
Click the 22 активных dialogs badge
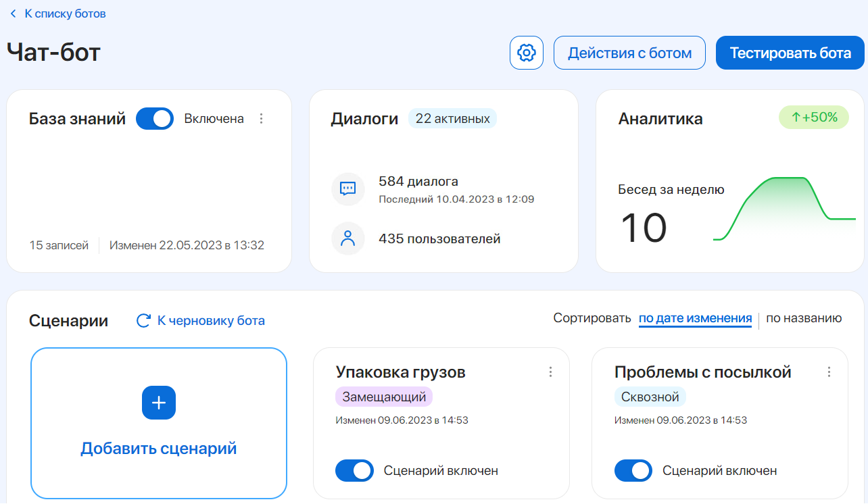(452, 119)
